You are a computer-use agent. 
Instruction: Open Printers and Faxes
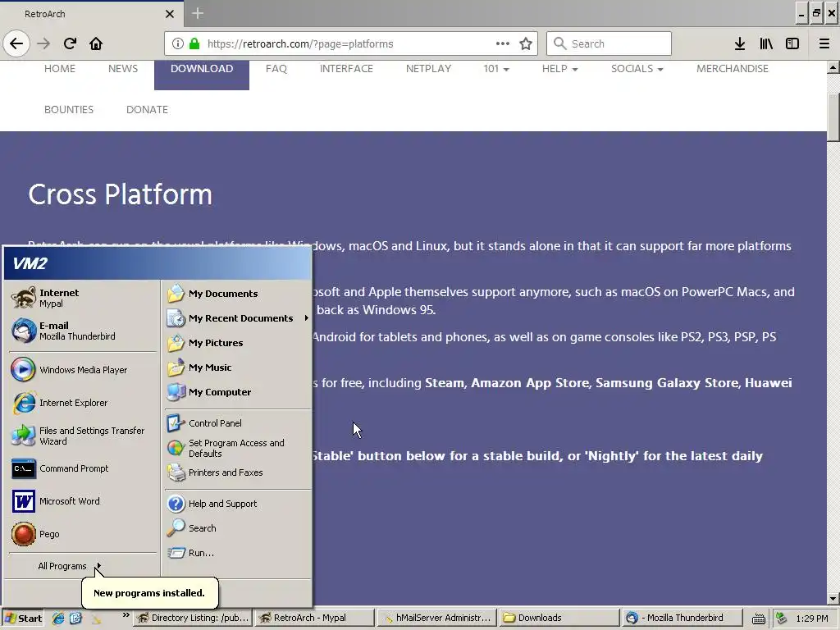pos(238,472)
